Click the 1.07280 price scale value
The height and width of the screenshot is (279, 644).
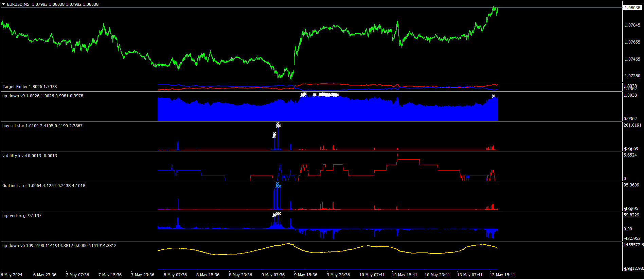pos(632,76)
